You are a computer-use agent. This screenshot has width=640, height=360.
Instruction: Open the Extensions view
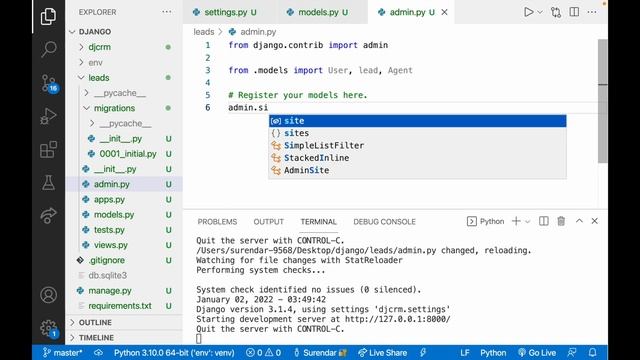click(48, 149)
